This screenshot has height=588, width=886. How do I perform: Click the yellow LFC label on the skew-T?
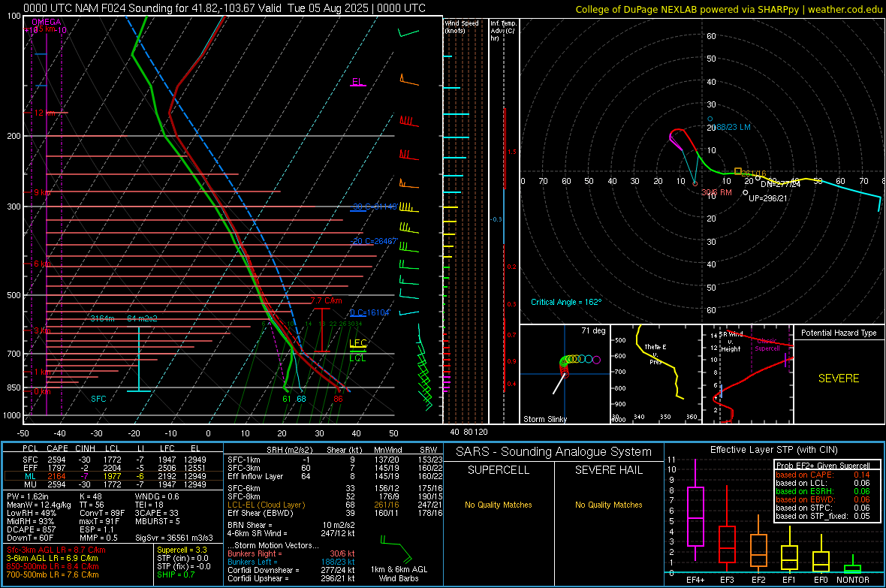coord(358,342)
